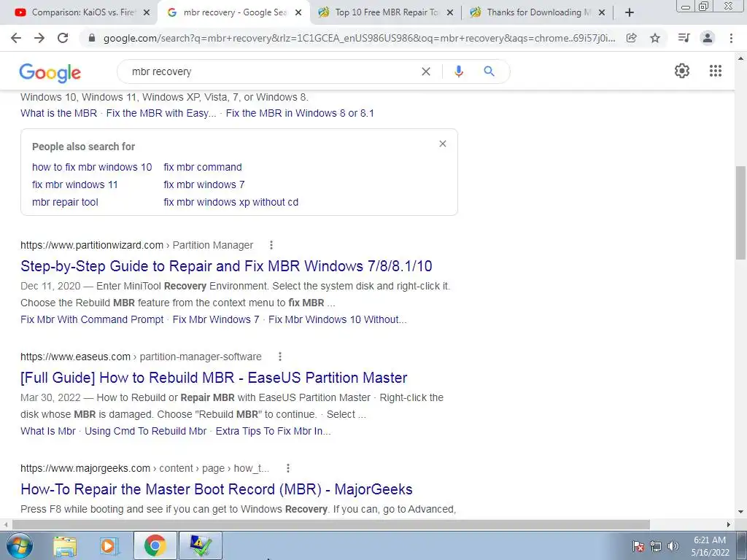Select the mbr recovery Google Search tab

[234, 13]
